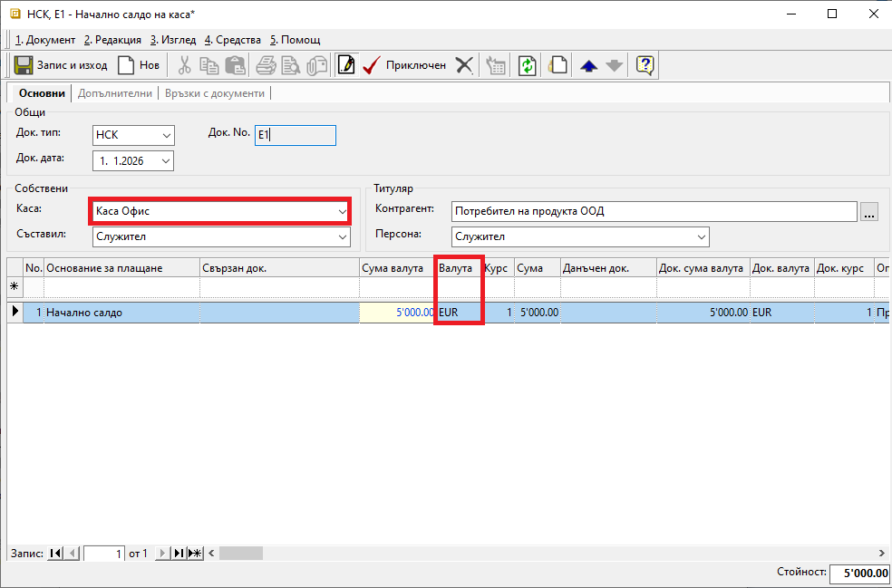Add new record with asterisk button
The height and width of the screenshot is (588, 892).
pyautogui.click(x=195, y=554)
